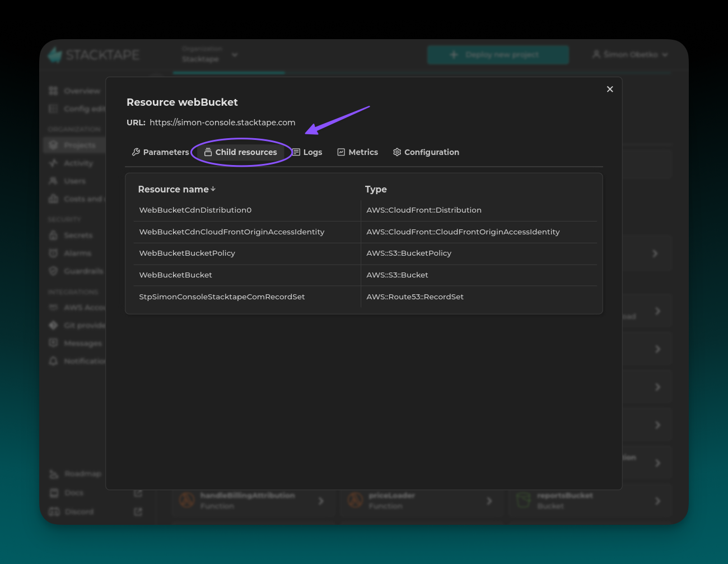The width and height of the screenshot is (728, 564).
Task: Click the WebBucketBucketPolicy resource name
Action: pos(187,253)
